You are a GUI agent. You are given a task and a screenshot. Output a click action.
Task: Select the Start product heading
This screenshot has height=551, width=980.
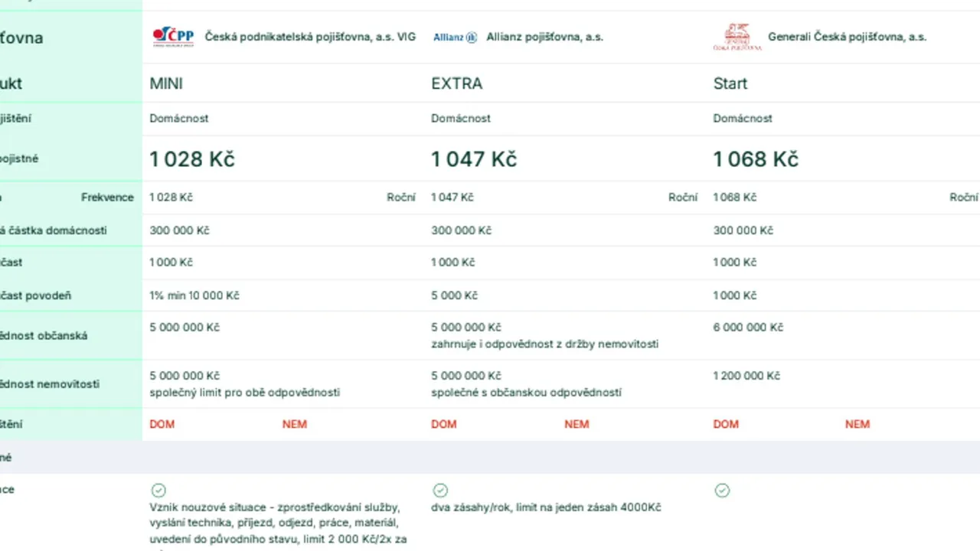pos(730,83)
